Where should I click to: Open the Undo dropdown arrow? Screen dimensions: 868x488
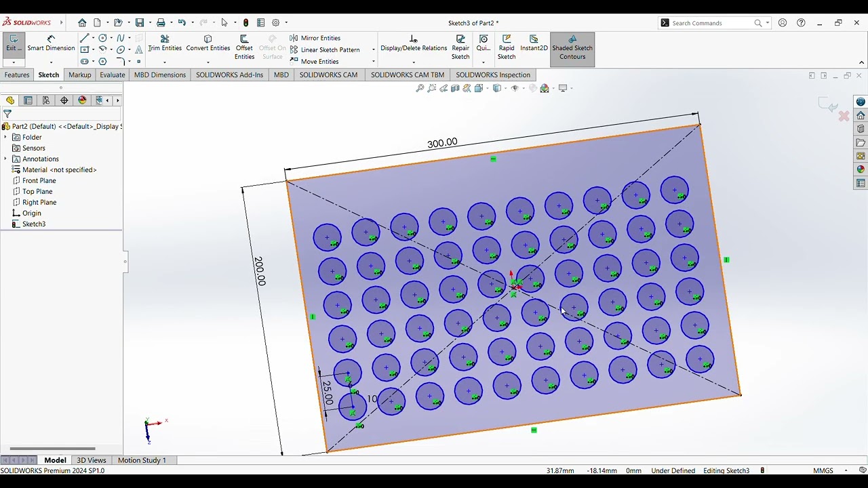tap(193, 23)
